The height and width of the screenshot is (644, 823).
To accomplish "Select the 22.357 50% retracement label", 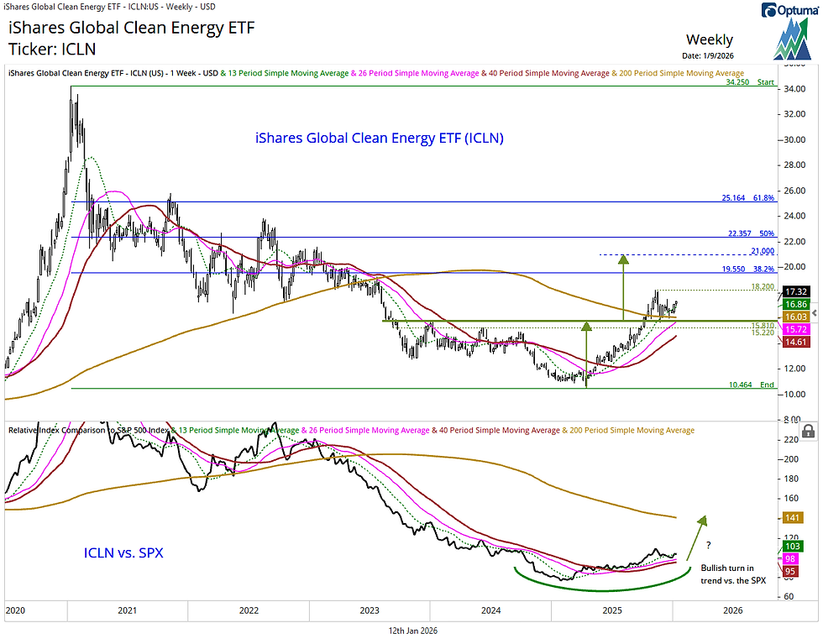I will point(751,233).
